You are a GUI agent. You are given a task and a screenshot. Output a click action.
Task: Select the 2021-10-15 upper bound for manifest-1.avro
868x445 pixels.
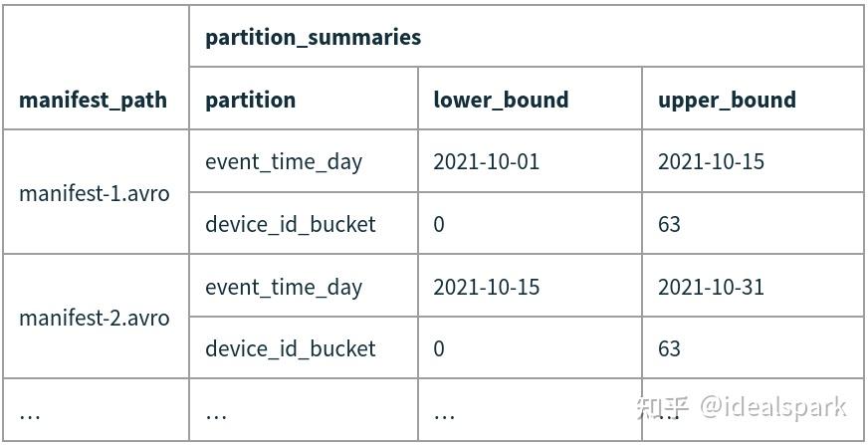click(x=711, y=162)
